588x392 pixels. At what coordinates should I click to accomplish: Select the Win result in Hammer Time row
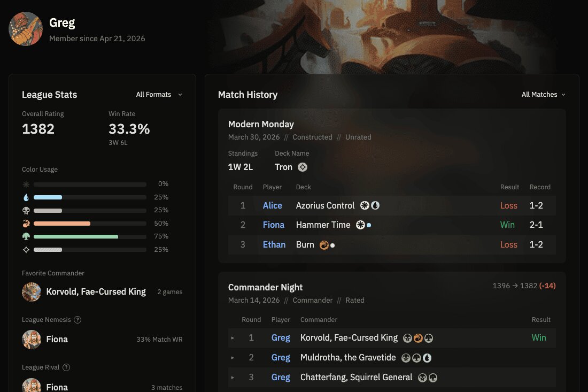click(507, 225)
